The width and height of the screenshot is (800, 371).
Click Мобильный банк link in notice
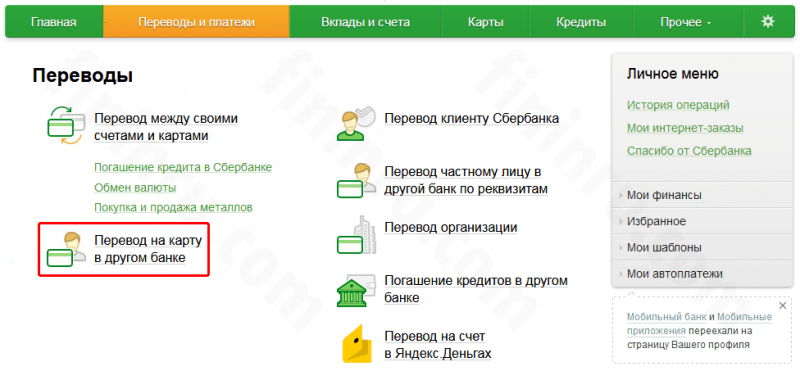coord(666,317)
